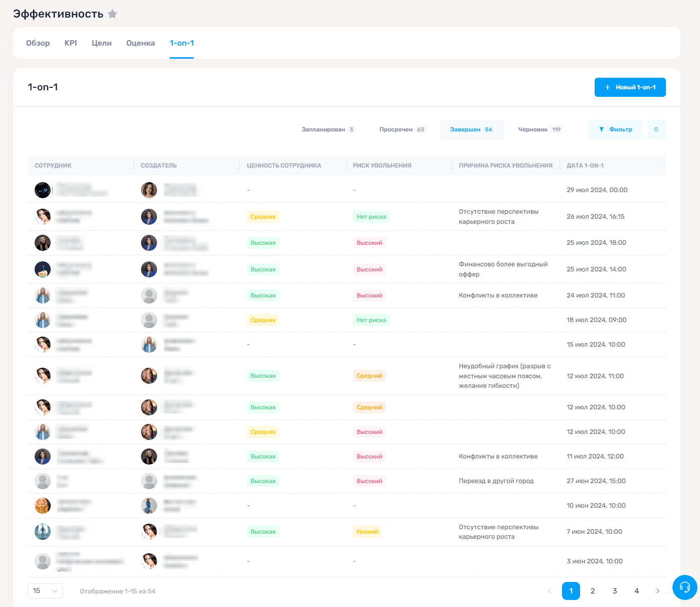Click the Причина риска увольнения column header
The image size is (700, 607).
point(506,166)
